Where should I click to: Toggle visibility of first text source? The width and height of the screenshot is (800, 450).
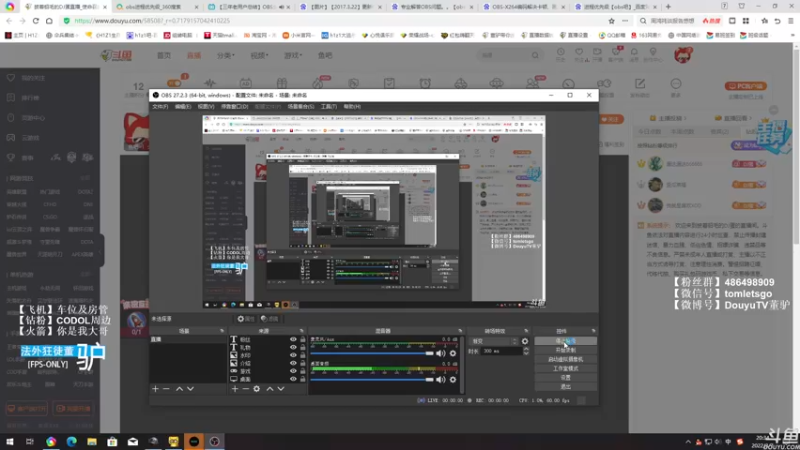coord(293,339)
